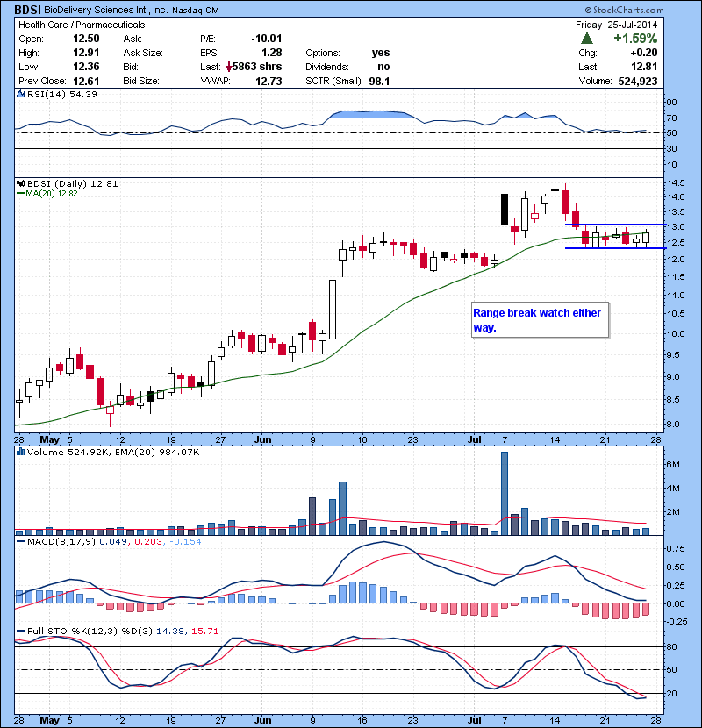The height and width of the screenshot is (728, 702).
Task: Click the MA(20) 12.82 legend text
Action: (x=52, y=194)
